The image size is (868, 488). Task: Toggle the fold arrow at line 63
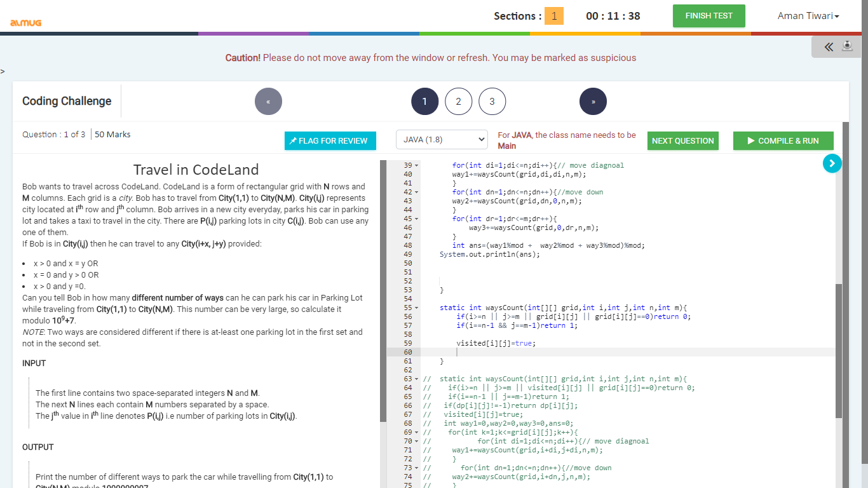point(417,379)
